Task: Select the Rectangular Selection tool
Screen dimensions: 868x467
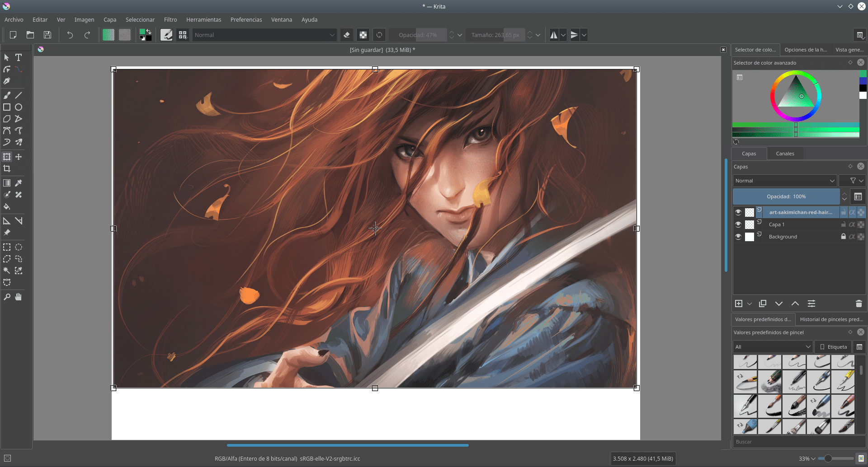Action: click(x=6, y=247)
